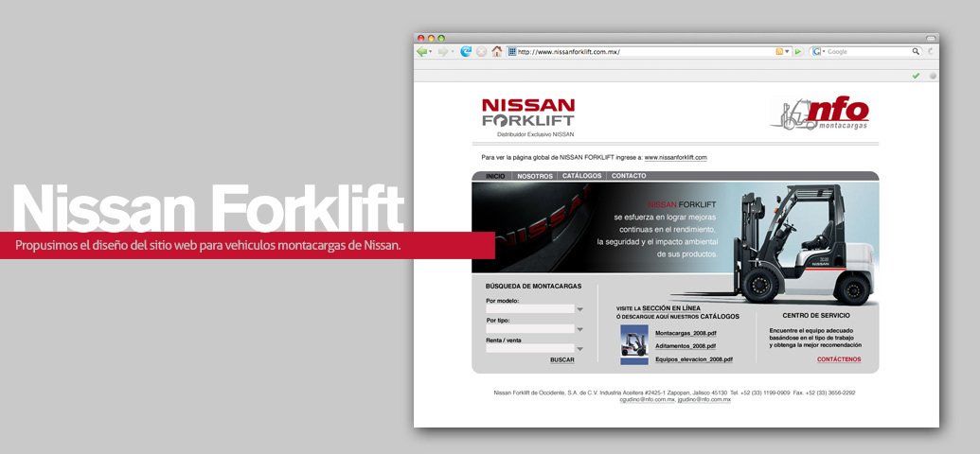Click the 'Distribuidor Exclusivo NISSAN' text
This screenshot has height=454, width=980.
point(536,134)
